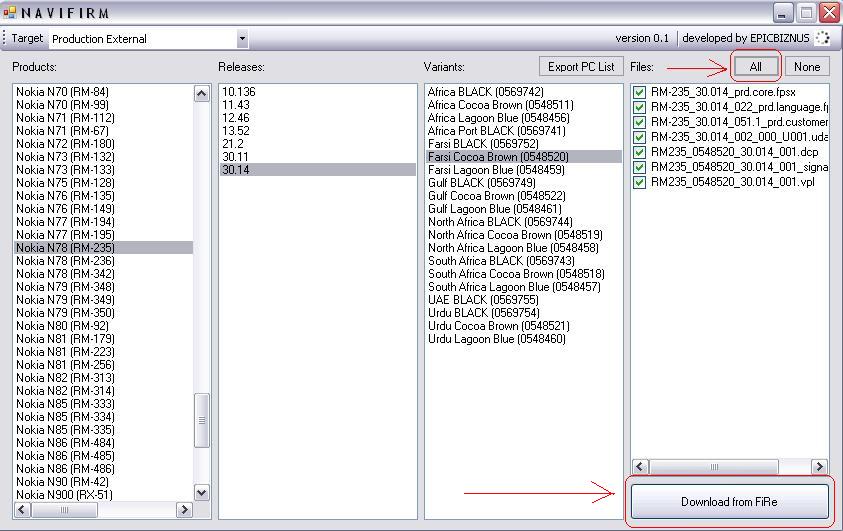Screen dimensions: 843x531
Task: Uncheck RM235_0548520_30.014_001.dcp file
Action: coord(639,153)
